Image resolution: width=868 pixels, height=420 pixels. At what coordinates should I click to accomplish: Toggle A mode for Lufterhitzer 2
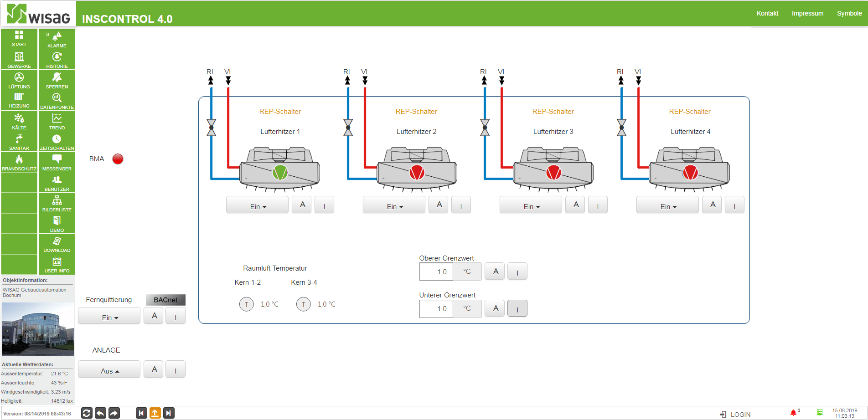439,205
